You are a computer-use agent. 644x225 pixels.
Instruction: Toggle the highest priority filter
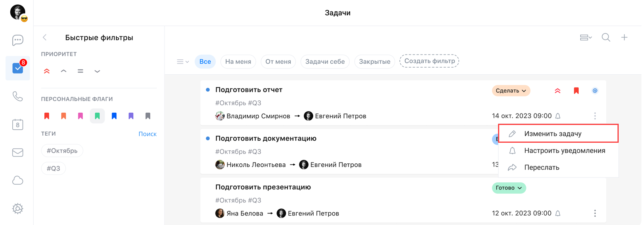pos(47,71)
